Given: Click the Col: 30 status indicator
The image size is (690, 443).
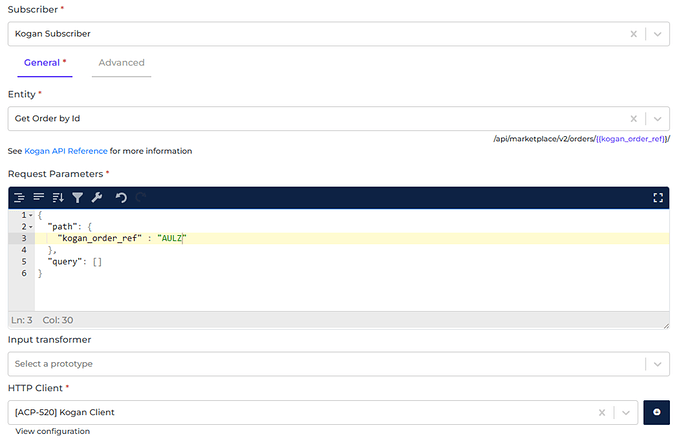Looking at the screenshot, I should click(x=58, y=320).
